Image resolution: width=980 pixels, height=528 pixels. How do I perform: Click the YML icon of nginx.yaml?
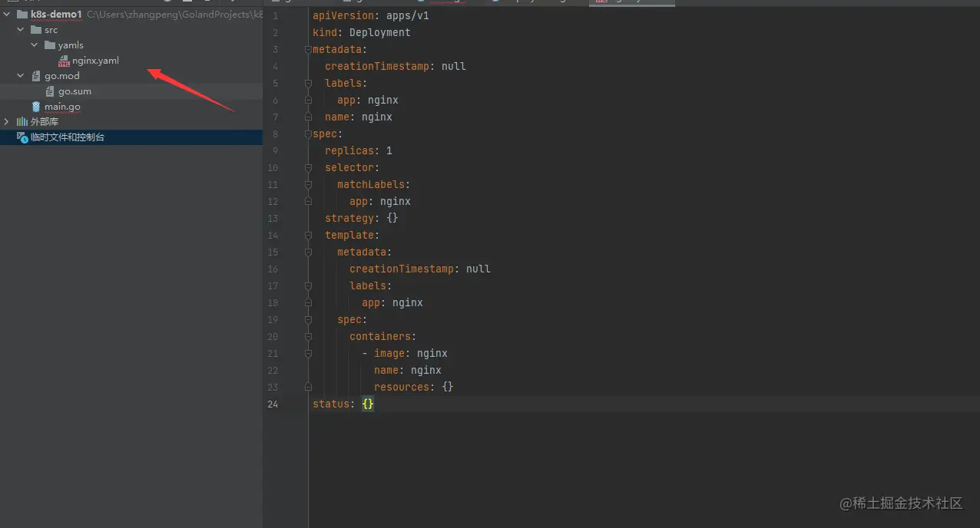point(64,61)
